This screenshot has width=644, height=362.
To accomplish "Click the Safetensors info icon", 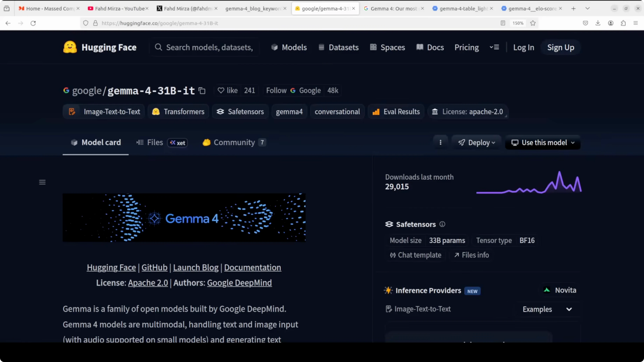I will pyautogui.click(x=442, y=224).
